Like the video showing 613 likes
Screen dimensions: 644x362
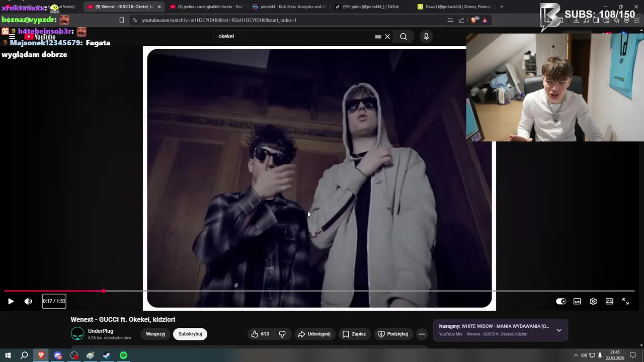coord(260,334)
